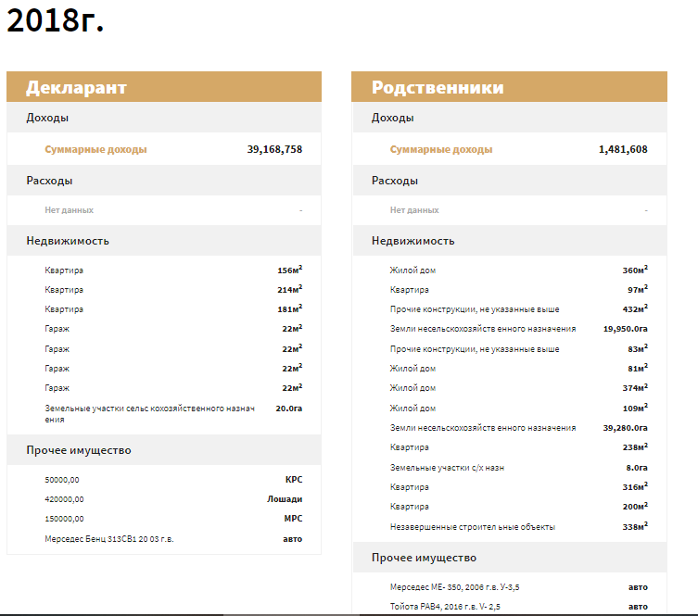Select the 39,280.0га land area value

625,428
